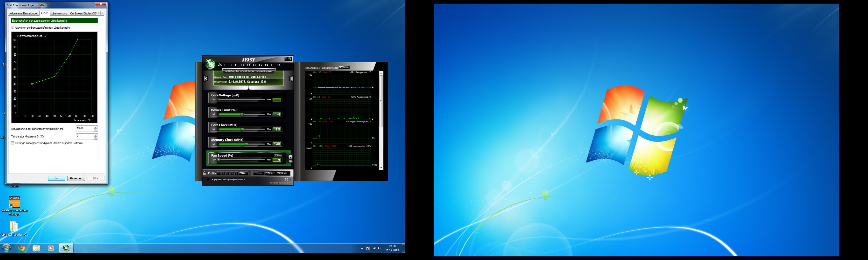Click the MSI Afterburner dragon logo

210,64
